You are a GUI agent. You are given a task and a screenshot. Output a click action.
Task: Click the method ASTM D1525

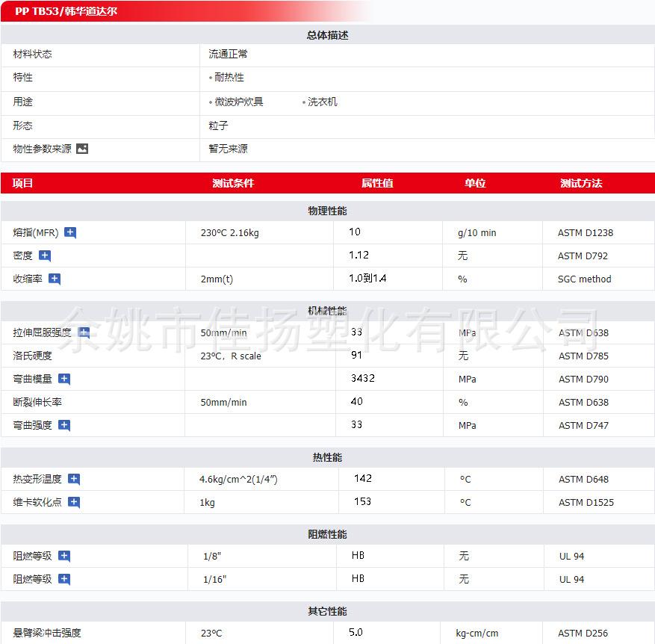[586, 502]
